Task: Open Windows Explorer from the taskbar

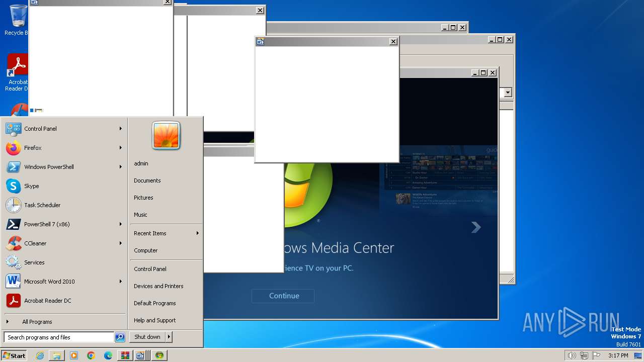Action: (x=56, y=355)
